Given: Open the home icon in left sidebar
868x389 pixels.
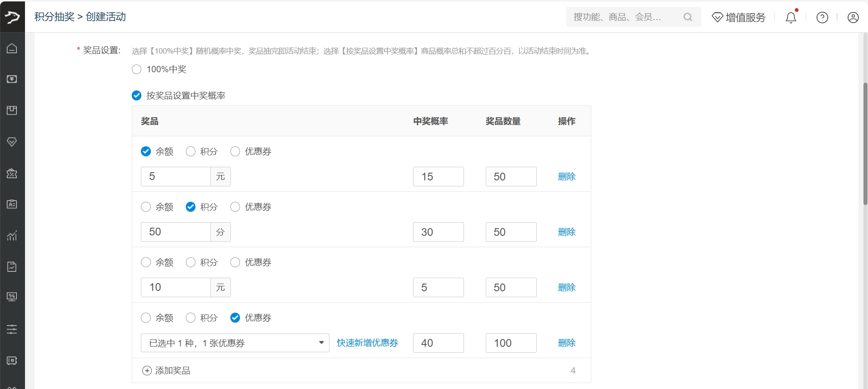Looking at the screenshot, I should (12, 48).
